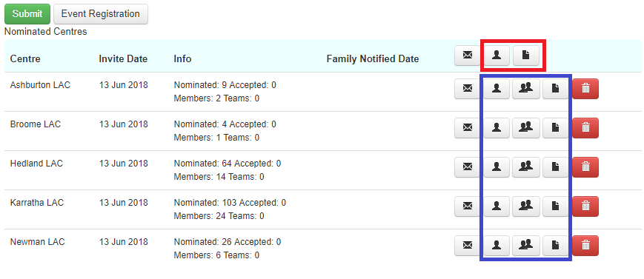Delete Newman LAC using the red trash button
Viewport: 644px width, 279px height.
pos(585,246)
